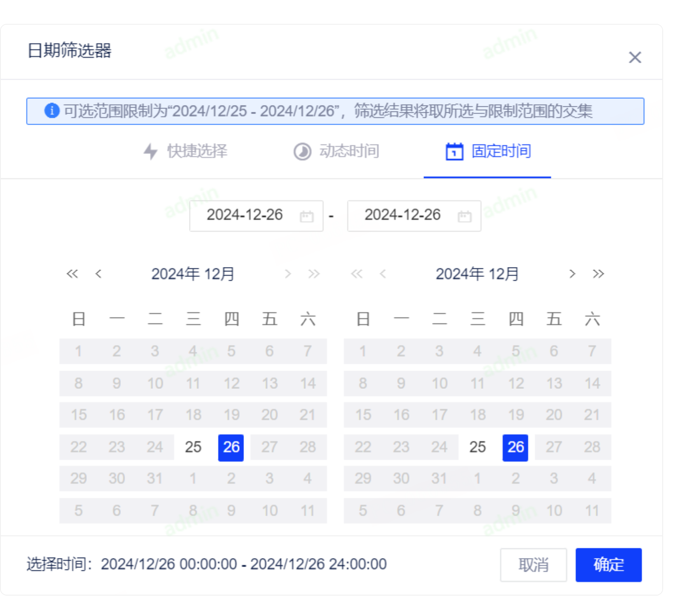This screenshot has height=616, width=681.
Task: Select day 25 in right calendar
Action: click(477, 447)
